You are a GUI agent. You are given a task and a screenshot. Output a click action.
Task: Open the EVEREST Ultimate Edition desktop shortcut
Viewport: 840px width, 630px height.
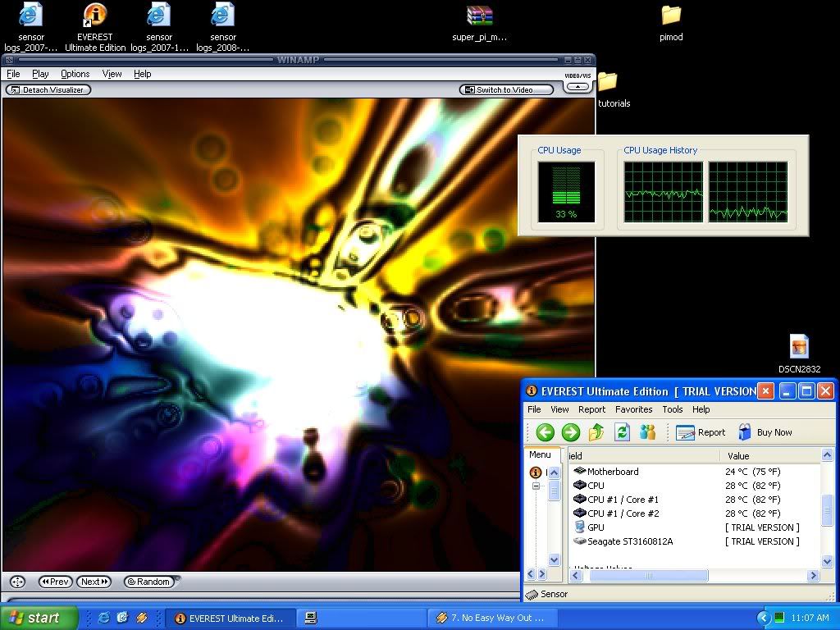pyautogui.click(x=95, y=27)
